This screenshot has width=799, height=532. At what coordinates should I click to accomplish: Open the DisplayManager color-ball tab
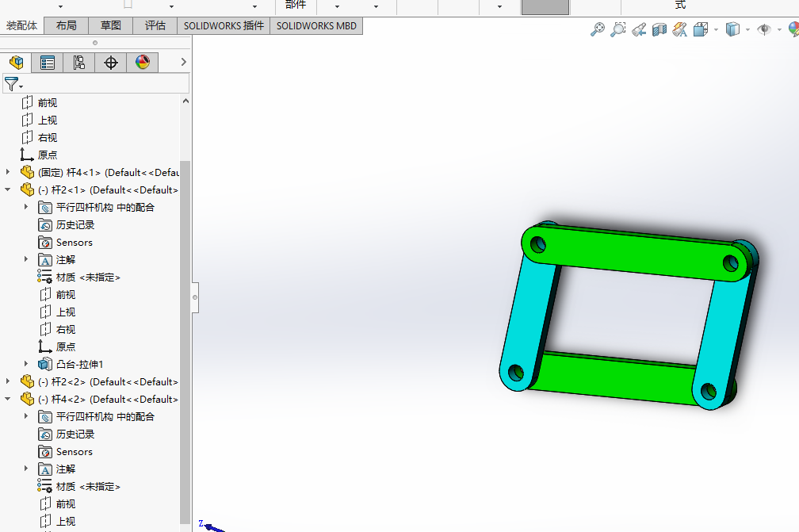pos(142,63)
